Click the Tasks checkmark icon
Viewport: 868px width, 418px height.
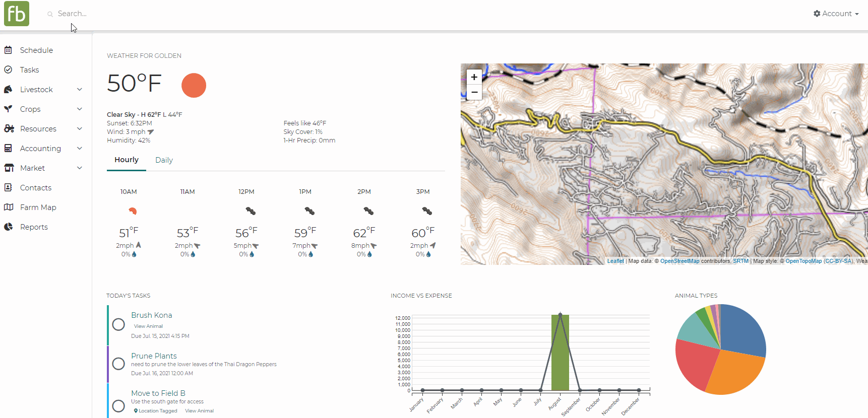click(8, 69)
